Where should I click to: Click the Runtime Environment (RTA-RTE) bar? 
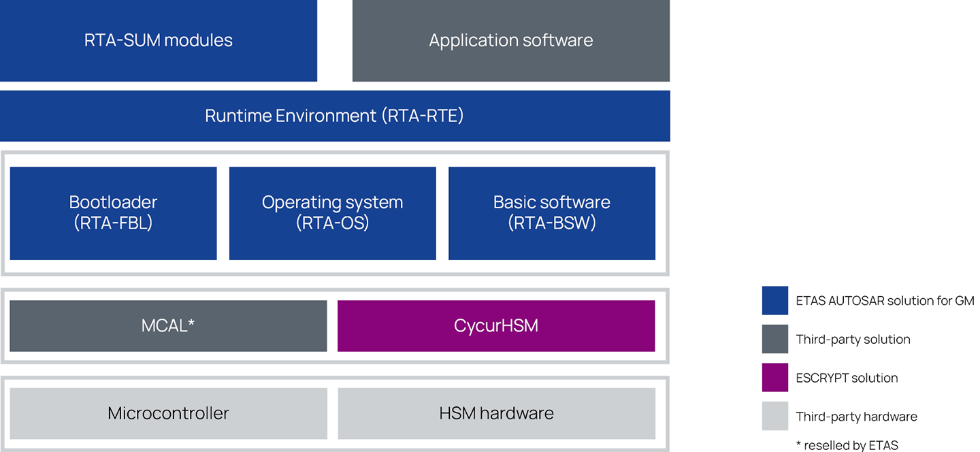pos(335,116)
